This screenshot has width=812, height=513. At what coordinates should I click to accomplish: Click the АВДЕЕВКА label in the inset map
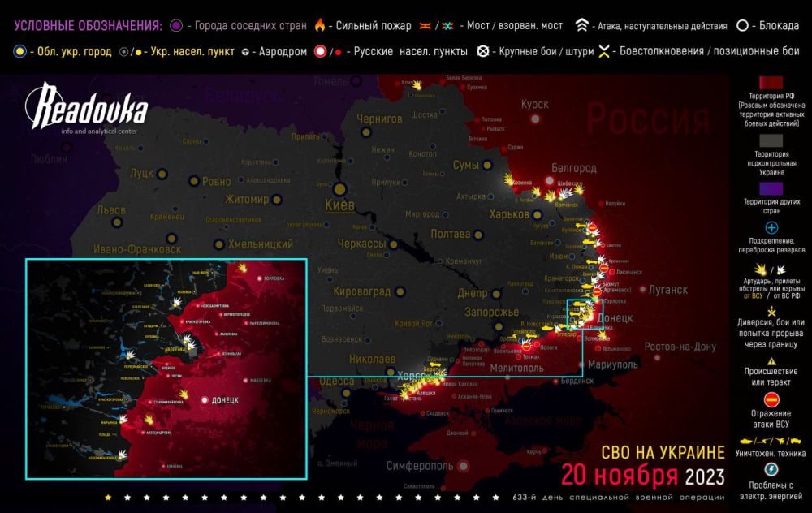[x=175, y=349]
